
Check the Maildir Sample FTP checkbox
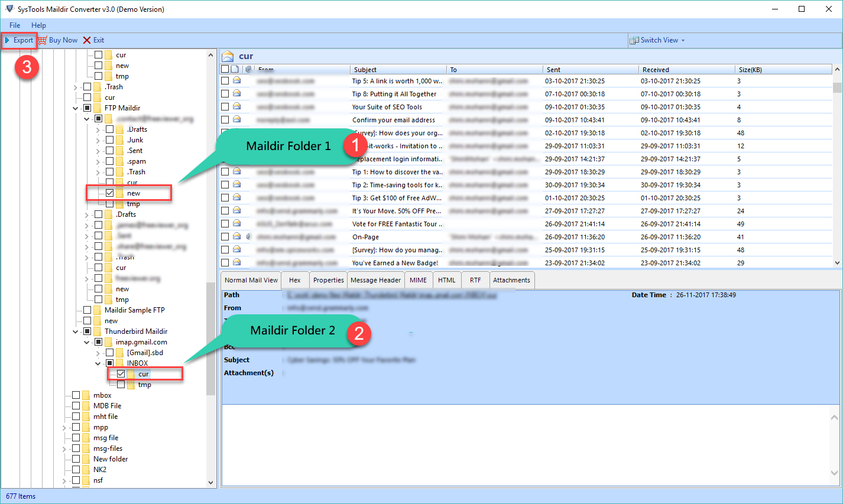87,310
